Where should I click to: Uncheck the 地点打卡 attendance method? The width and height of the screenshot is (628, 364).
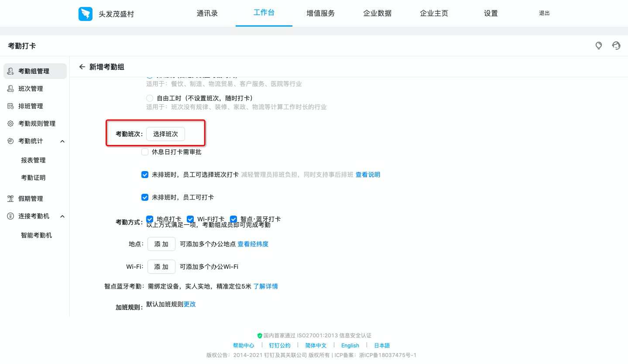coord(150,219)
